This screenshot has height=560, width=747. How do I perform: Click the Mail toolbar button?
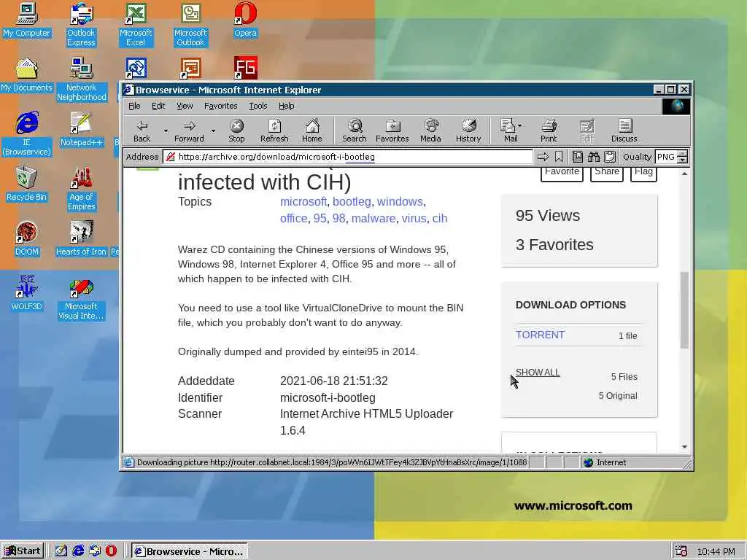[509, 131]
